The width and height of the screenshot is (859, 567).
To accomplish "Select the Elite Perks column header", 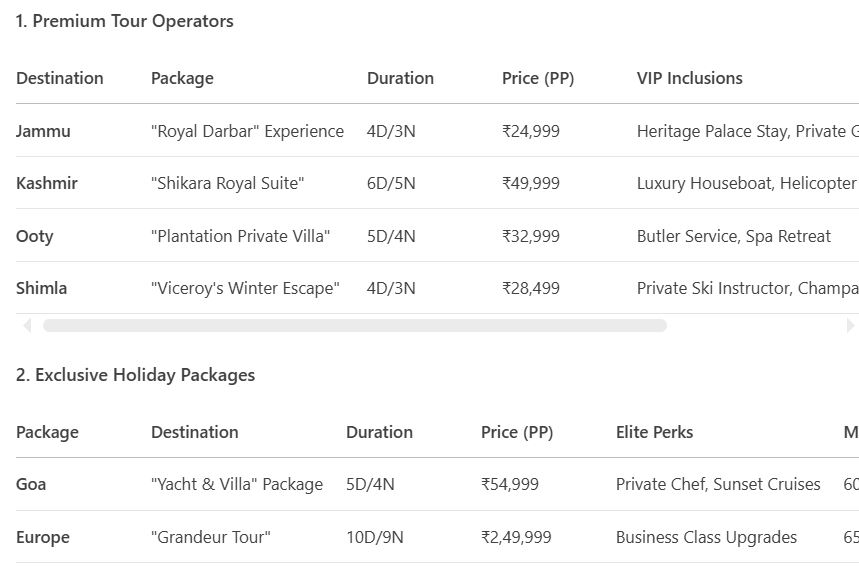I will 654,432.
